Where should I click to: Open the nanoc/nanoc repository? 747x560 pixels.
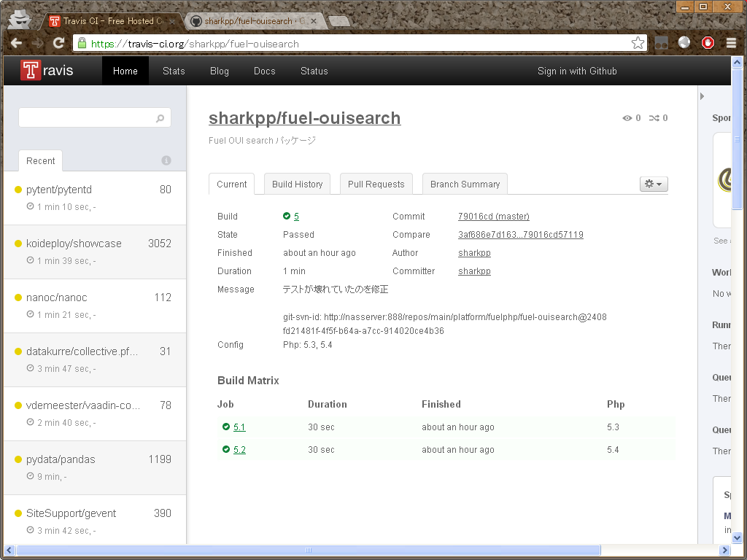point(57,297)
